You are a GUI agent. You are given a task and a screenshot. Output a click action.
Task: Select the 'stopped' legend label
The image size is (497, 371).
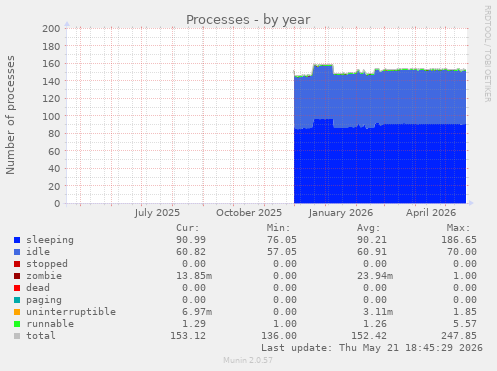pyautogui.click(x=47, y=264)
